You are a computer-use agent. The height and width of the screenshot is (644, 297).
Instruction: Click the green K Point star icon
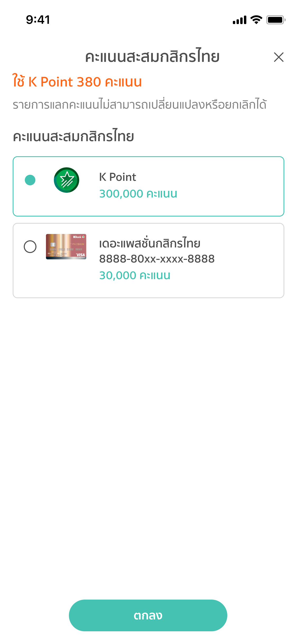click(67, 180)
